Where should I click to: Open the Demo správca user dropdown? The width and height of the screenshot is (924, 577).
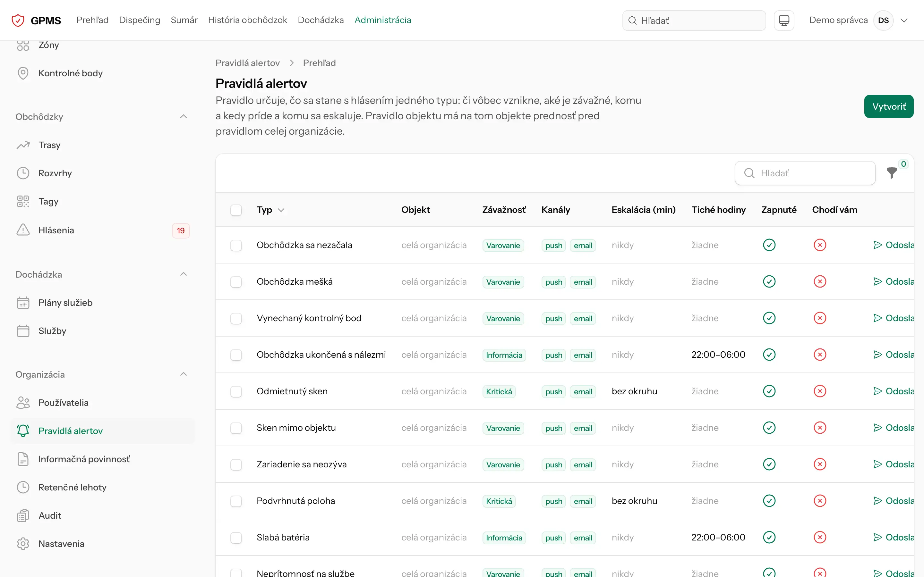(904, 20)
